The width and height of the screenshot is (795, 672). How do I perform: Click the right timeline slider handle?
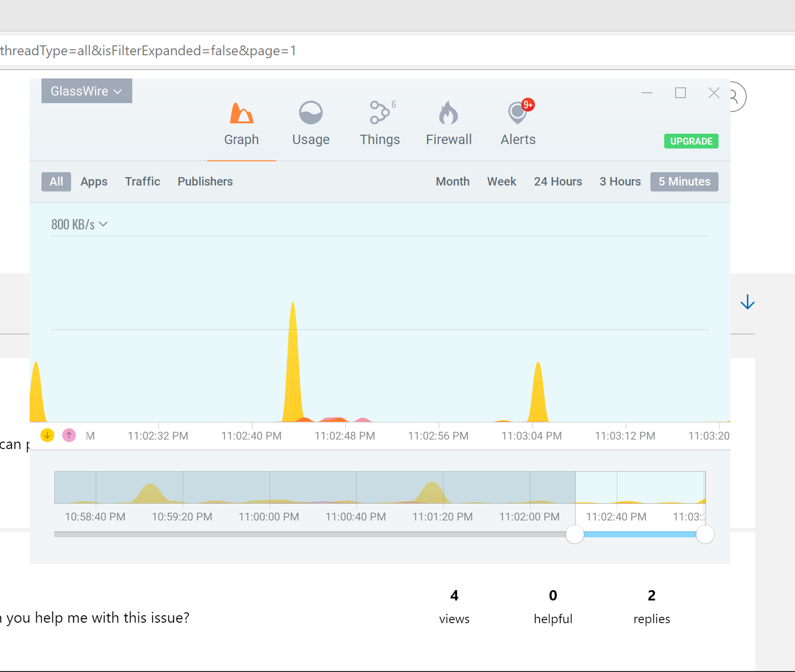click(x=705, y=534)
